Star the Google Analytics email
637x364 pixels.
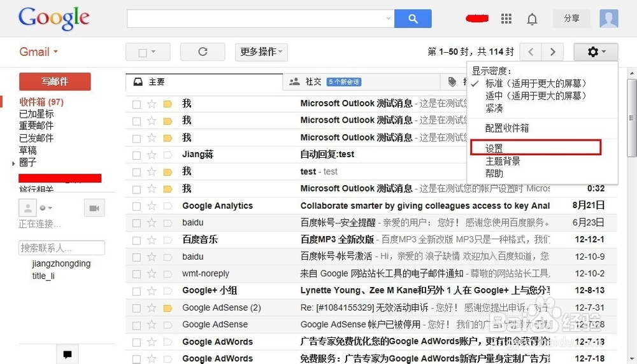click(152, 206)
